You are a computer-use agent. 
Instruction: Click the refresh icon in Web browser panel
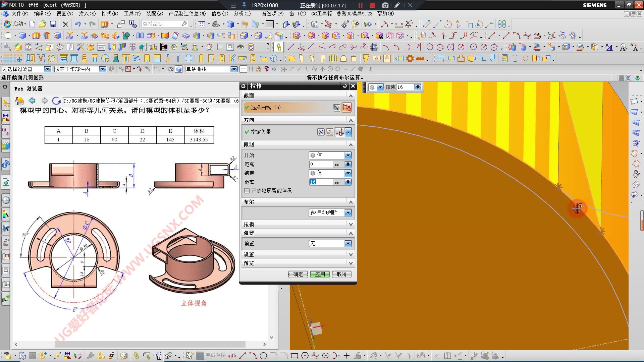coord(56,101)
